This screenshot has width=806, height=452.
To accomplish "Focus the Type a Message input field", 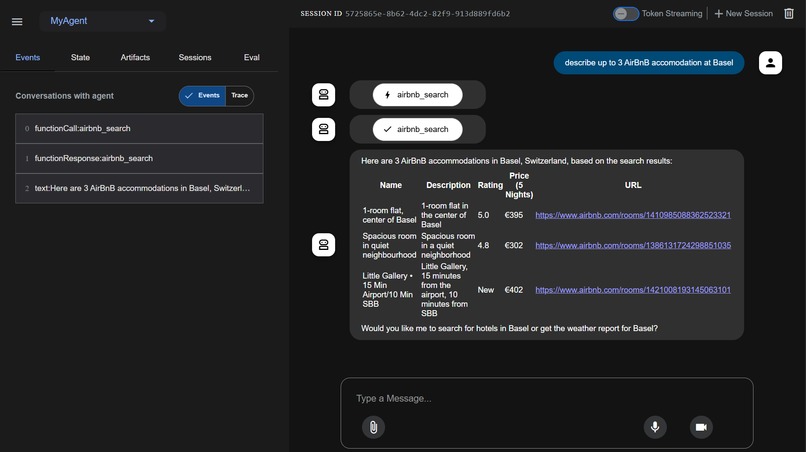I will click(546, 399).
